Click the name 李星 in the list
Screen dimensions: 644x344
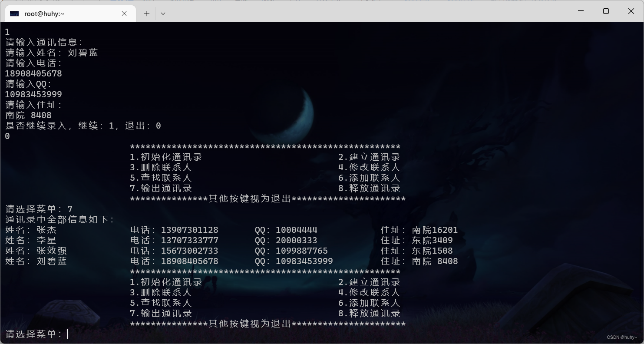(46, 240)
